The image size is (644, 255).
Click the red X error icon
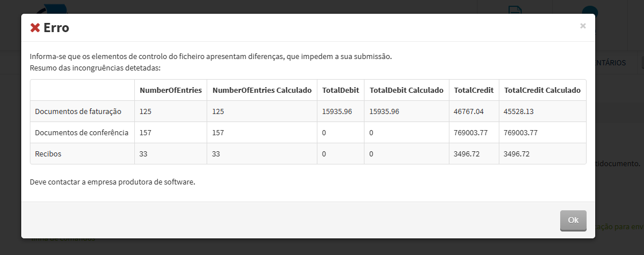tap(35, 28)
